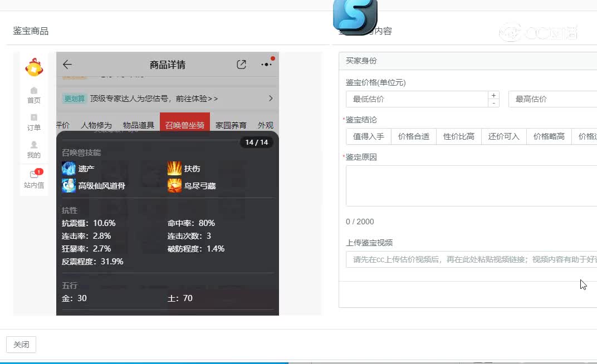Go to 首页 in the sidebar

click(34, 95)
